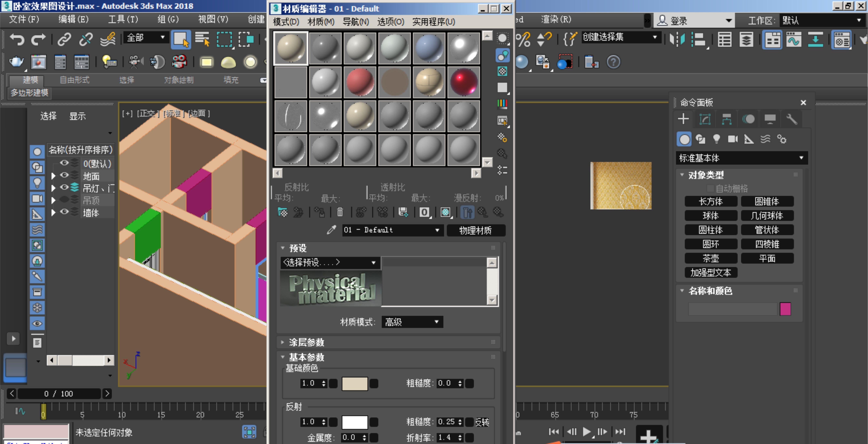Click the 加强型文本 button

point(711,273)
